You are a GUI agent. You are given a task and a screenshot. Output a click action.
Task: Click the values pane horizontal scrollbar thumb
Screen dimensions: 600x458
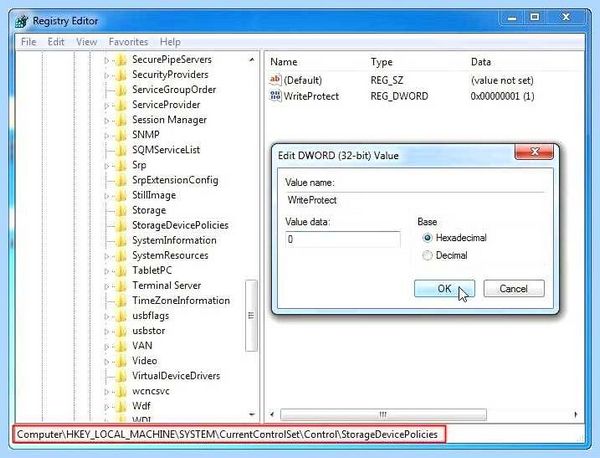(383, 414)
